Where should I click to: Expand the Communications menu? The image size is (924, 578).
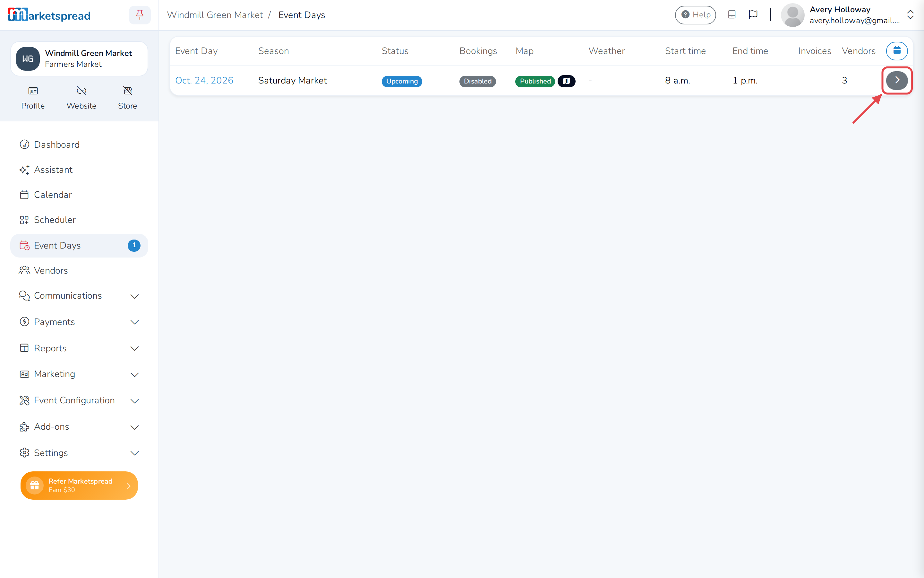(79, 296)
